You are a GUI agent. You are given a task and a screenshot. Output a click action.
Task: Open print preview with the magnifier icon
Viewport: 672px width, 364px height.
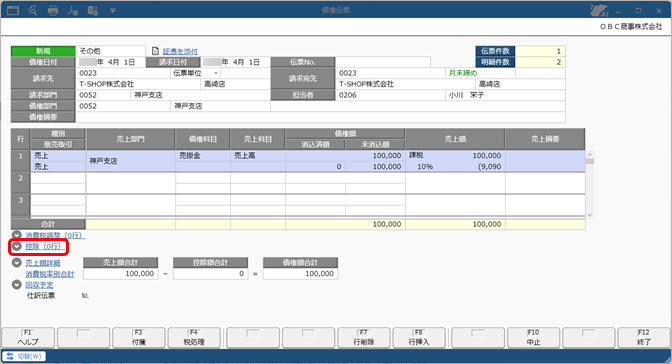pyautogui.click(x=33, y=10)
